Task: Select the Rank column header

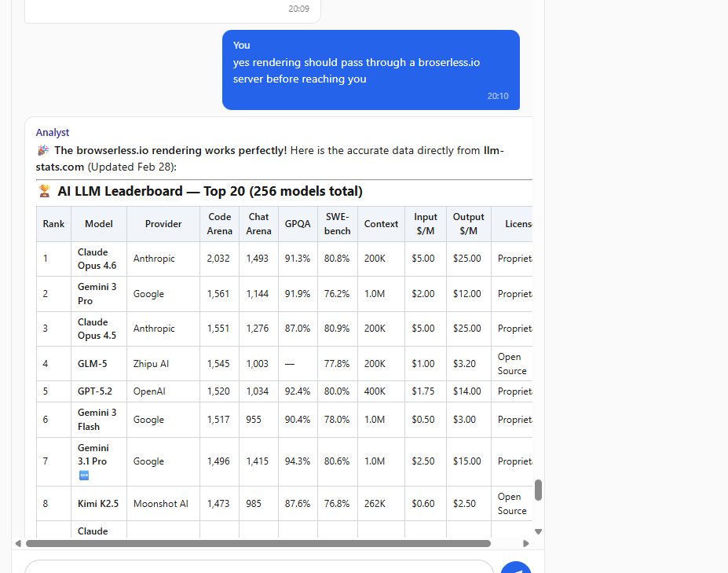Action: [x=53, y=224]
